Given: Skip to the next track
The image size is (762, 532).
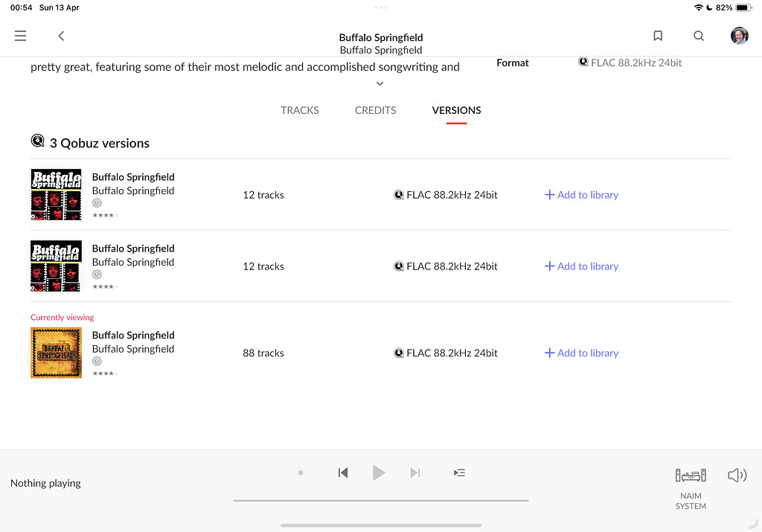Looking at the screenshot, I should [415, 472].
